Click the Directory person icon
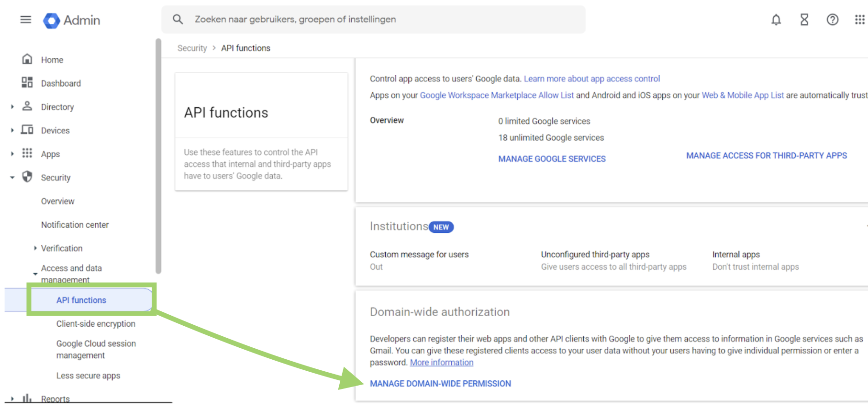The width and height of the screenshot is (868, 411). (27, 106)
